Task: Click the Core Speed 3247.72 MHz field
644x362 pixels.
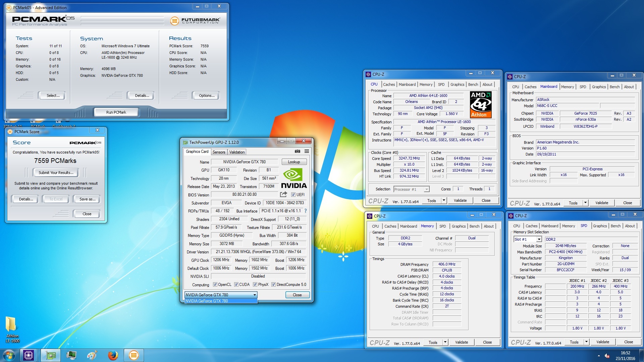Action: click(x=409, y=159)
